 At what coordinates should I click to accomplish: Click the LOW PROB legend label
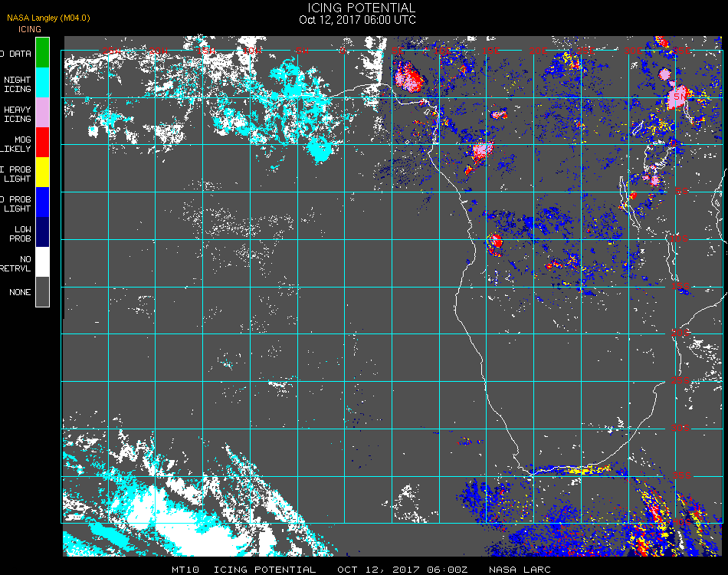click(20, 234)
